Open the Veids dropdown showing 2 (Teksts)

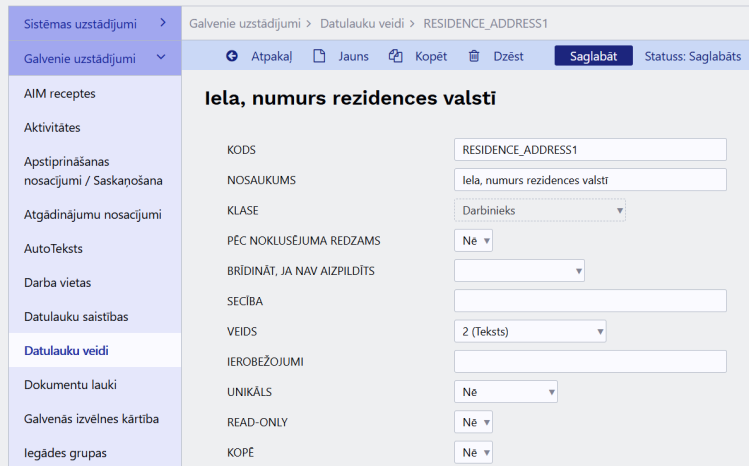click(530, 331)
